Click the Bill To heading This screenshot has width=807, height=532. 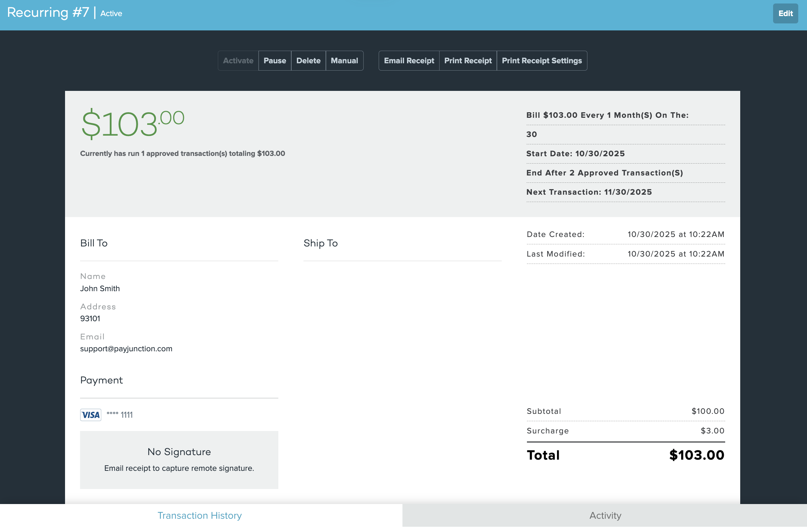[94, 243]
